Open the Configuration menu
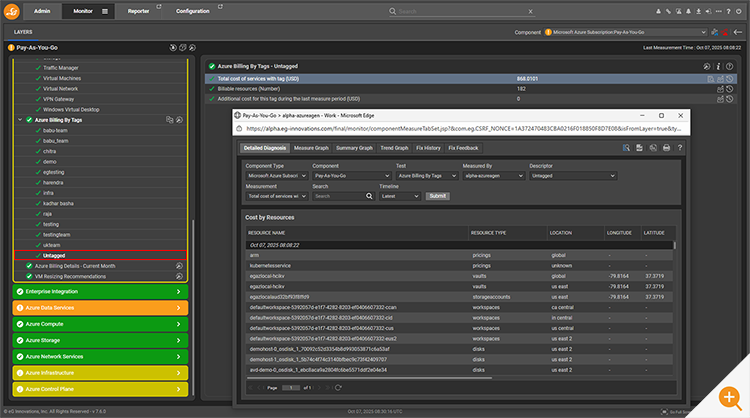 [x=193, y=11]
